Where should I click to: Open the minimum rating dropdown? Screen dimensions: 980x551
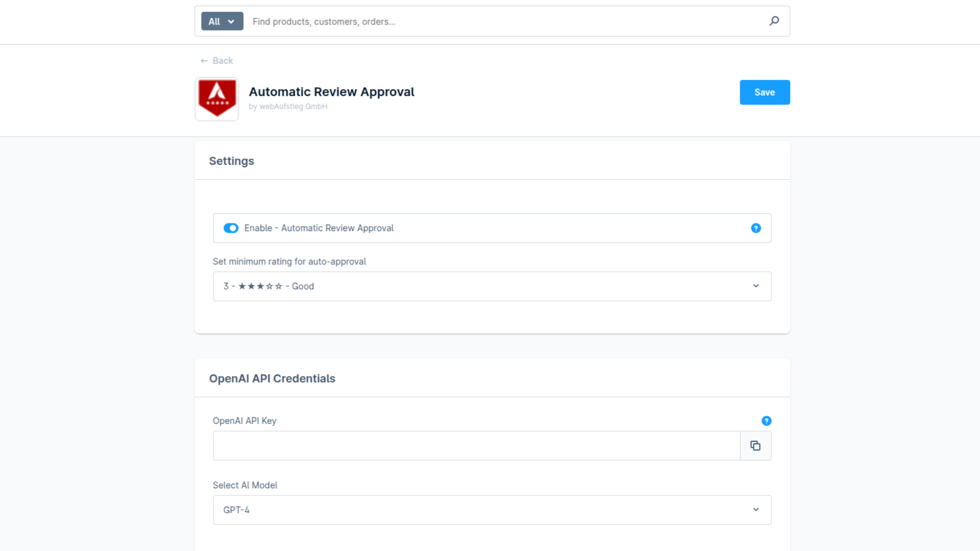pos(492,286)
